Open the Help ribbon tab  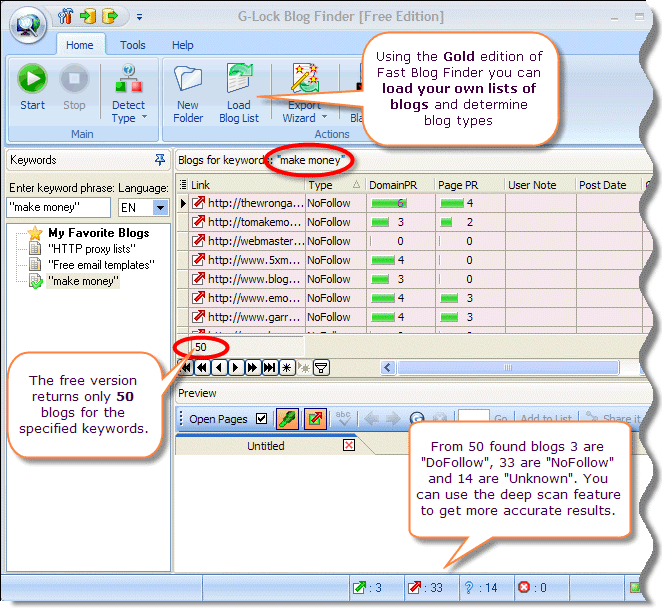click(183, 45)
